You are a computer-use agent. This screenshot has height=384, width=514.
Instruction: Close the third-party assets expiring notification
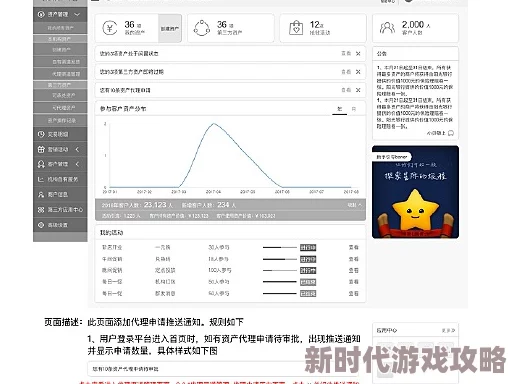[x=358, y=72]
